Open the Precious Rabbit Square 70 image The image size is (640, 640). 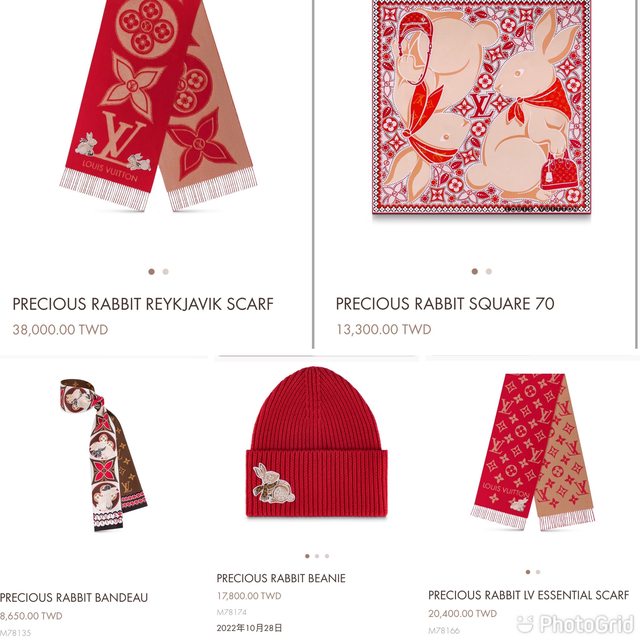(x=482, y=107)
